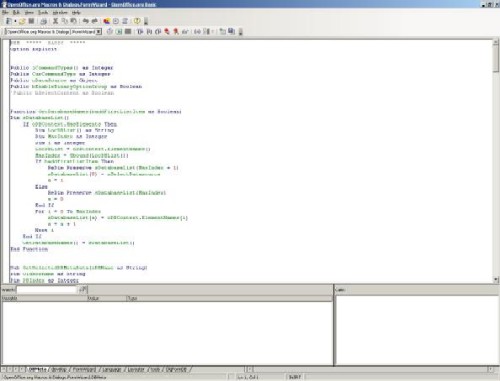Viewport: 500px width, 381px height.
Task: Click the Compile macro icon
Action: tap(110, 32)
